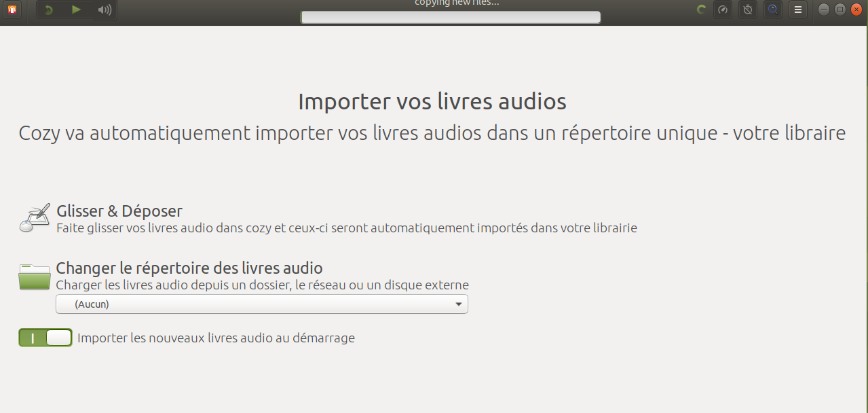Toggle importing new audiobooks at startup
The image size is (868, 413).
pyautogui.click(x=45, y=338)
